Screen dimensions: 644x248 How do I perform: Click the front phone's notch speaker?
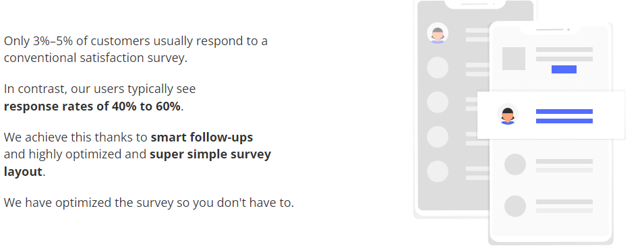click(550, 30)
